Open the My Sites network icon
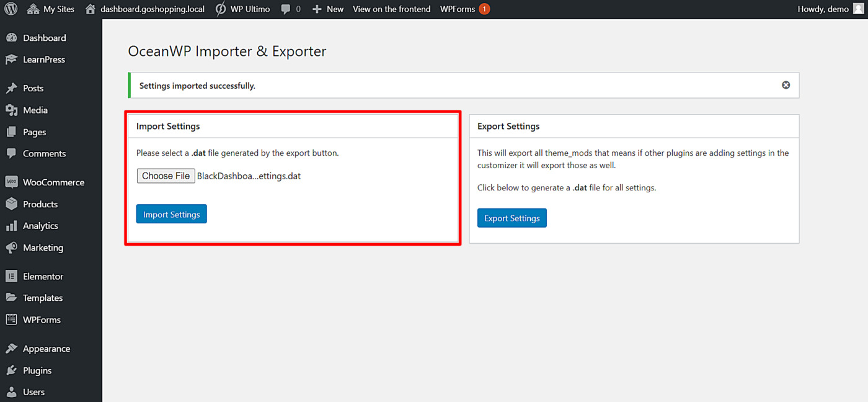Viewport: 868px width, 402px height. coord(33,9)
